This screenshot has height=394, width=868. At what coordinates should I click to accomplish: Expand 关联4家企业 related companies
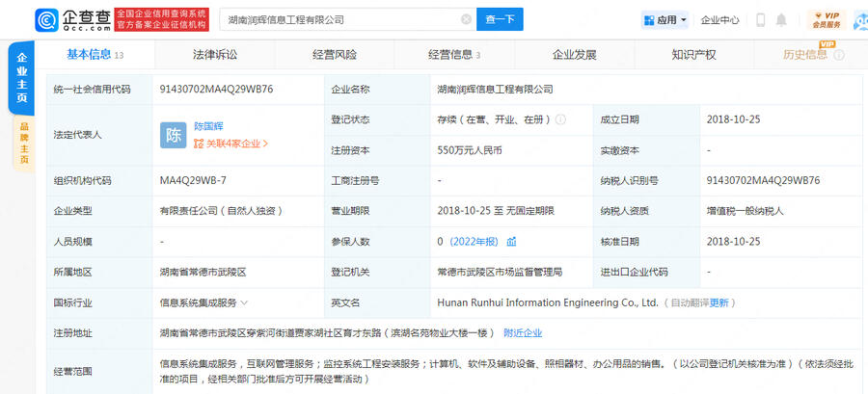click(231, 144)
